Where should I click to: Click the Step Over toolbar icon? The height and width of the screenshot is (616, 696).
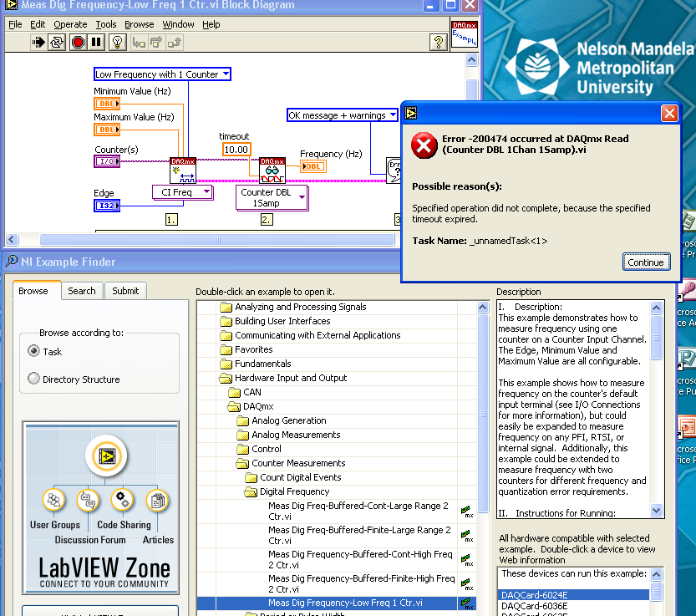[x=156, y=43]
